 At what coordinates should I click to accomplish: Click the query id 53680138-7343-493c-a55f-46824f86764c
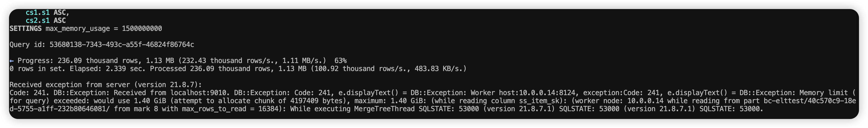click(x=122, y=45)
